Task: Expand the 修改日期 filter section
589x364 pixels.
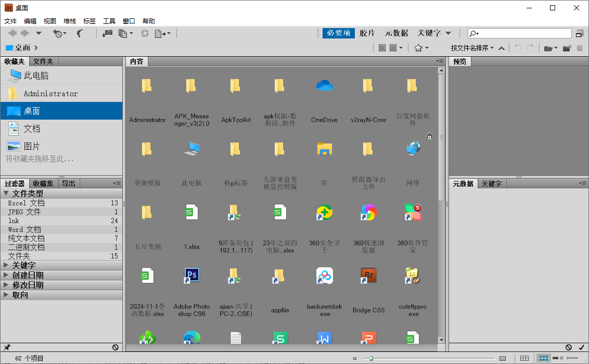Action: 28,285
